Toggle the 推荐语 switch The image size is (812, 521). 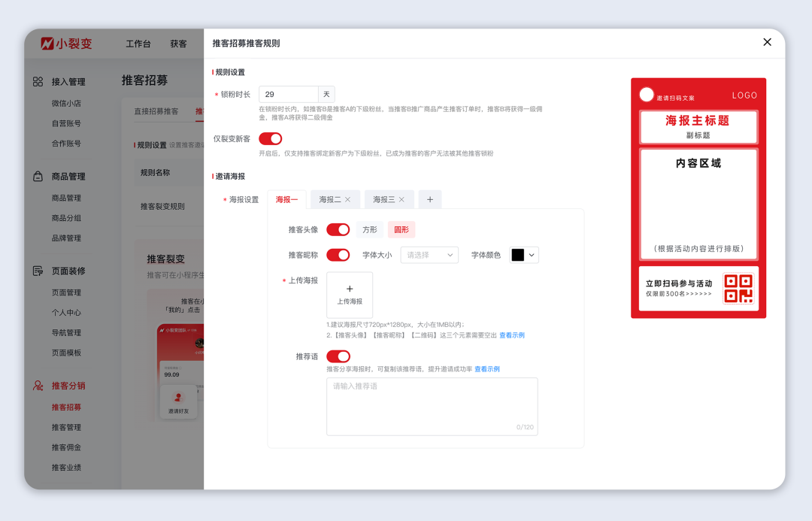pos(338,356)
